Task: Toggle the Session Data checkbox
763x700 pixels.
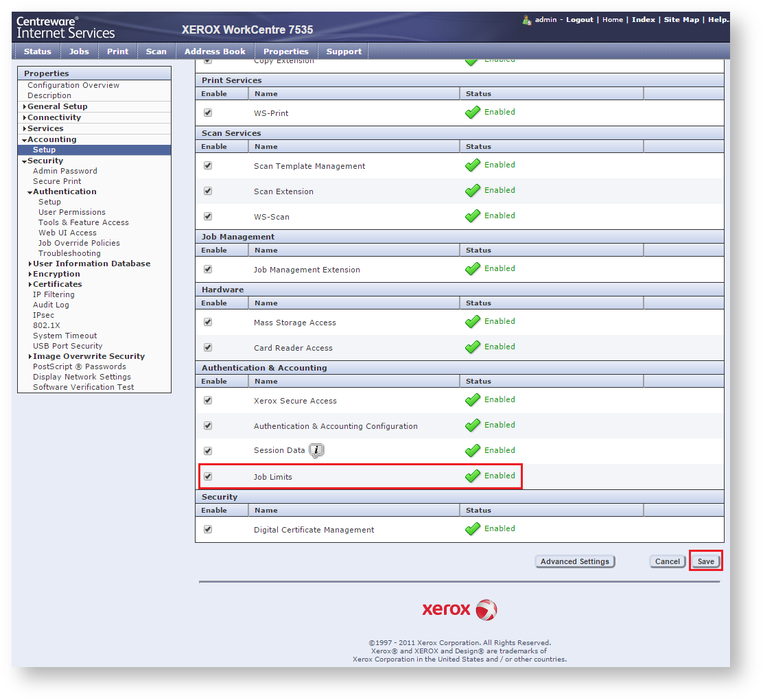Action: (208, 451)
